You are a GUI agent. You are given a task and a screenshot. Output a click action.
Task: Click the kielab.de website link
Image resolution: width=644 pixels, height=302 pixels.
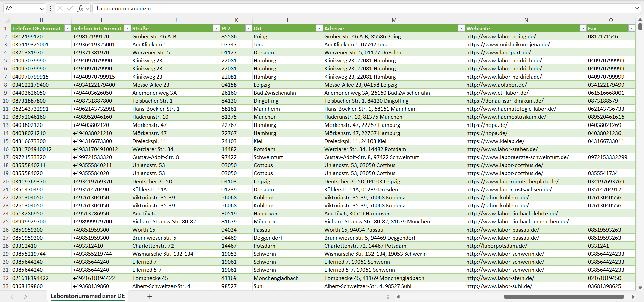(495, 141)
